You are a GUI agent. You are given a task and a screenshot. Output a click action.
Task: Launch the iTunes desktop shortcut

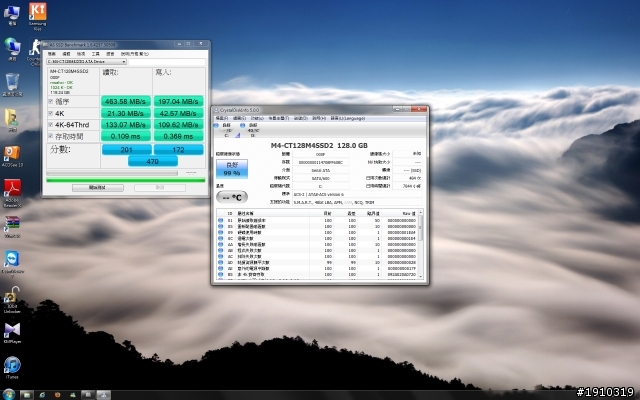coord(12,367)
